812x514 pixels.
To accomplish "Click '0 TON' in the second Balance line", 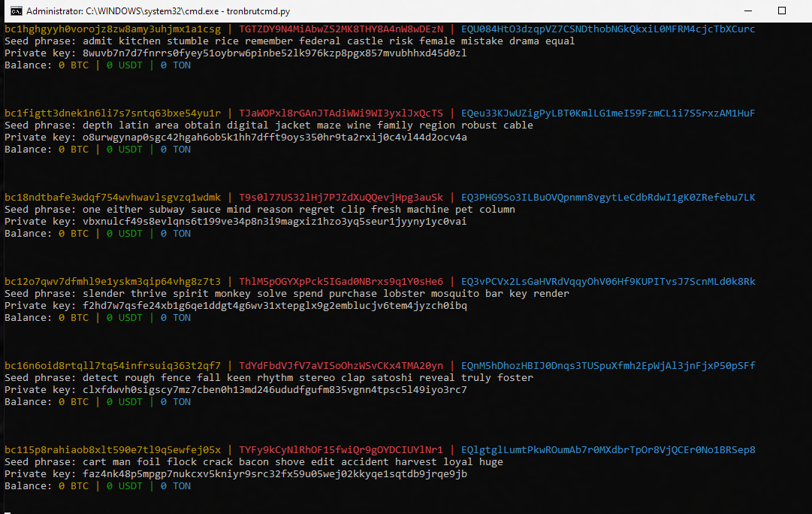I will [176, 150].
